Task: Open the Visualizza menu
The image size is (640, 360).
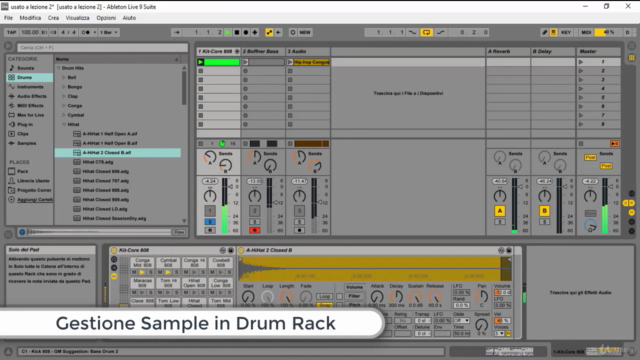Action: 77,18
